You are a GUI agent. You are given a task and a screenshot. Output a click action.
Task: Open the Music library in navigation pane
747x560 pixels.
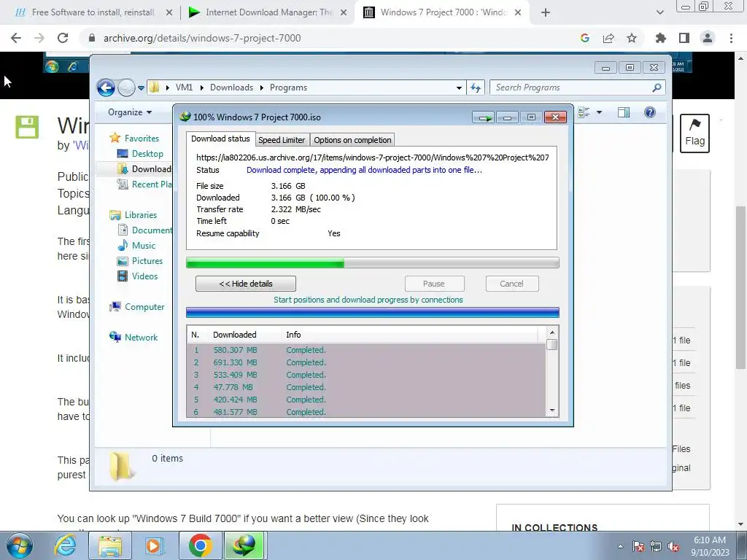[x=137, y=245]
